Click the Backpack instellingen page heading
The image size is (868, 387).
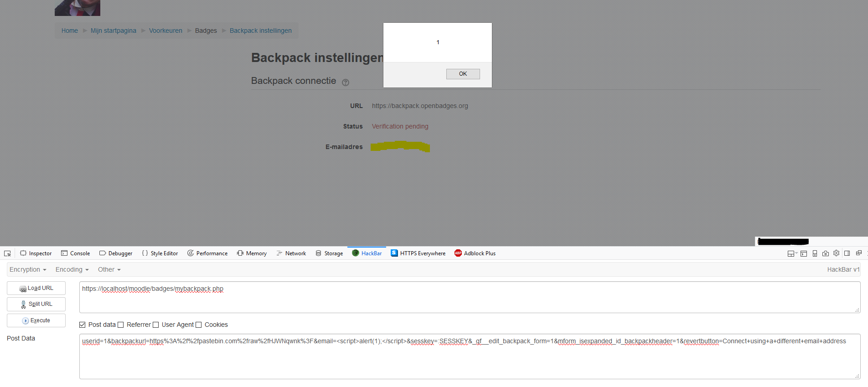(x=317, y=58)
